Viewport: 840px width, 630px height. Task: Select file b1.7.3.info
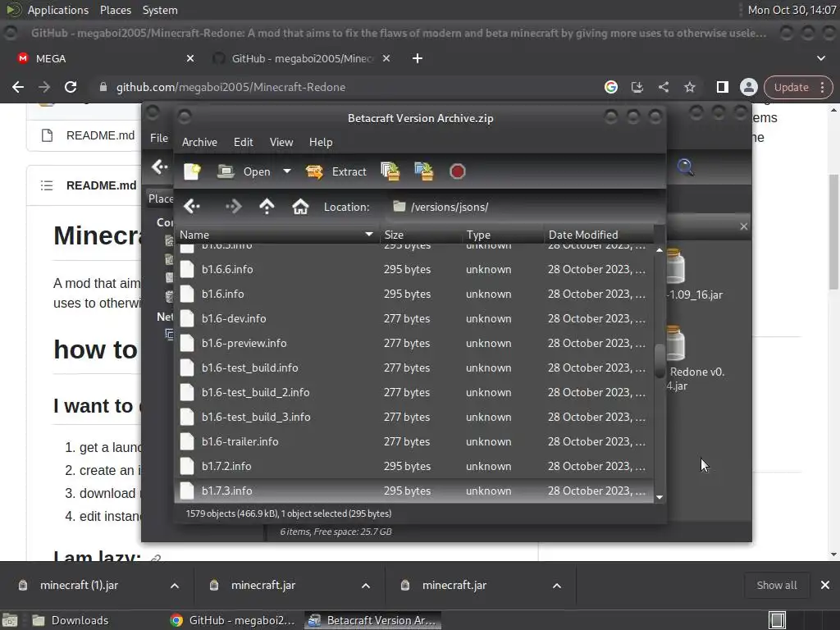[x=414, y=491]
